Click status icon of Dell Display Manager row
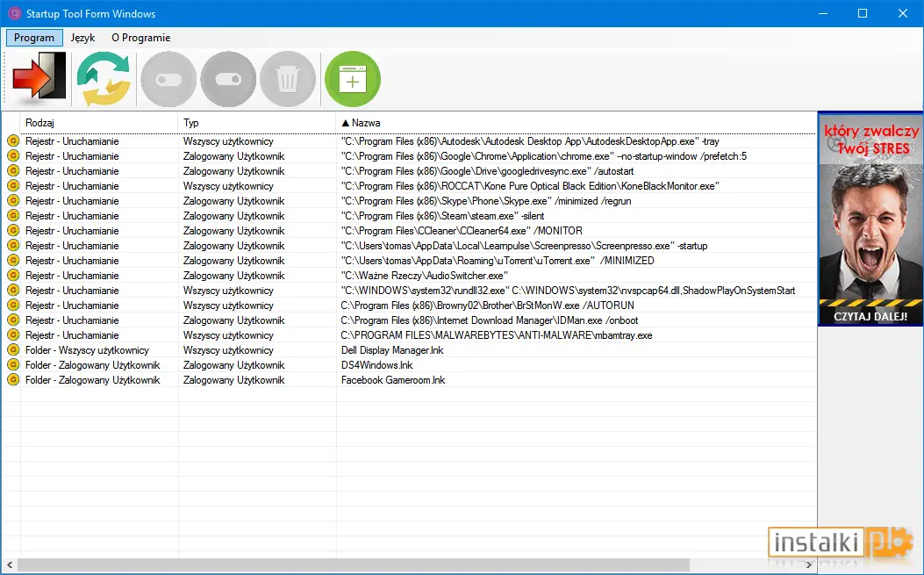The image size is (924, 575). pos(13,350)
